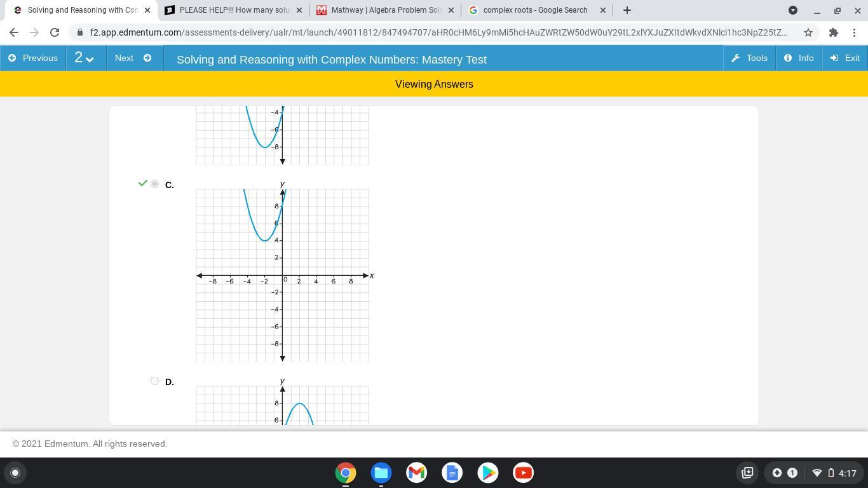Switch to the complex roots Google Search tab
This screenshot has height=488, width=868.
537,10
